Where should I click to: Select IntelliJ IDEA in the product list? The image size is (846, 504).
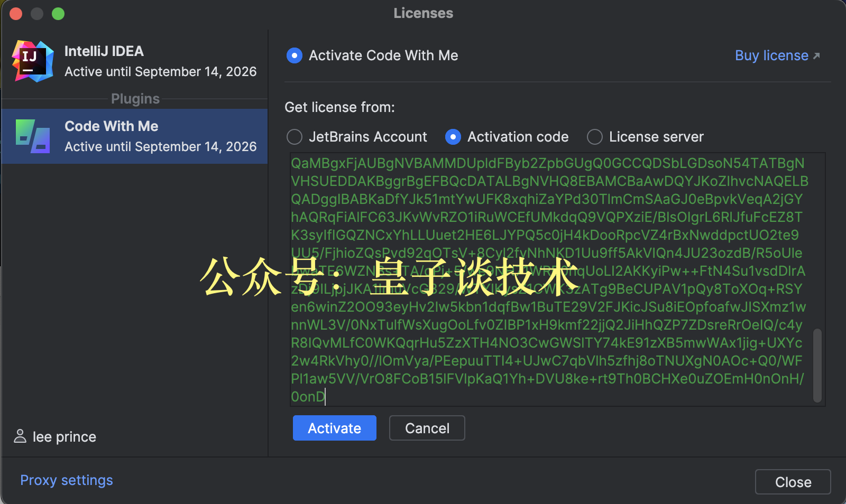click(x=135, y=61)
